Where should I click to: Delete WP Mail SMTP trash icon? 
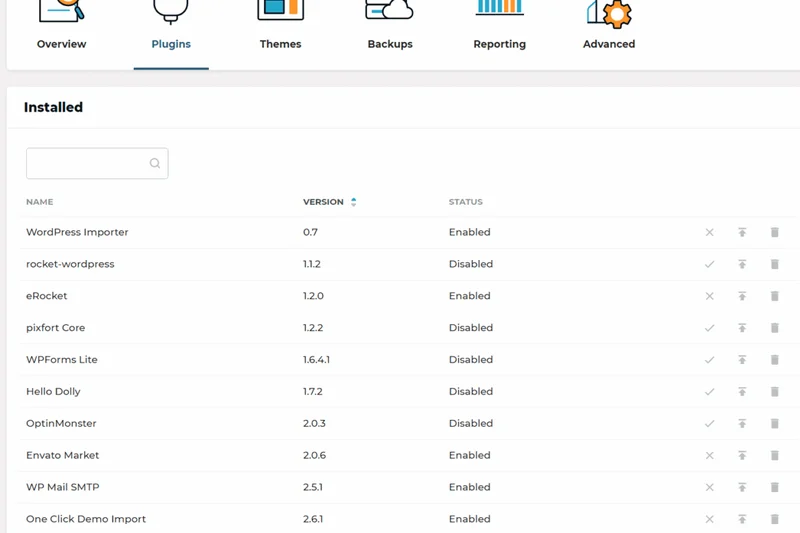[x=774, y=488]
